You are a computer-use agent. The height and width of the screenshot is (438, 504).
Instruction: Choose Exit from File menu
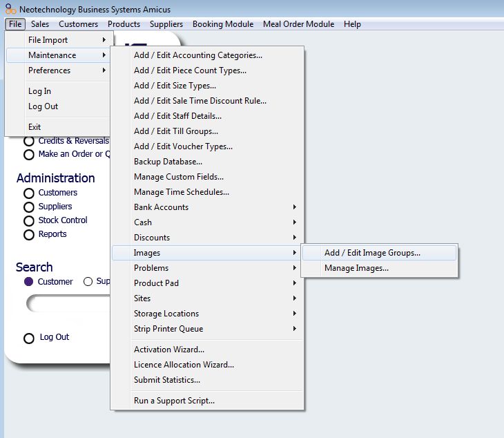click(59, 126)
